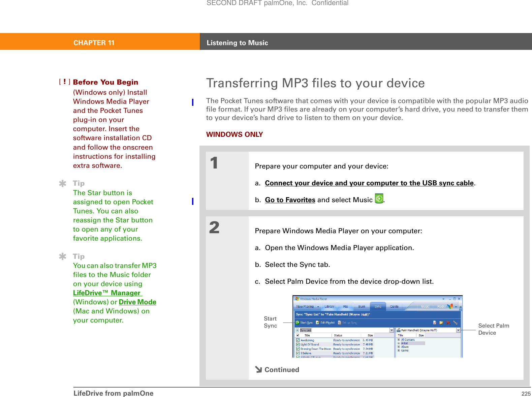The height and width of the screenshot is (397, 532).
Task: Open the Sync List drop-down arrow
Action: coord(392,330)
